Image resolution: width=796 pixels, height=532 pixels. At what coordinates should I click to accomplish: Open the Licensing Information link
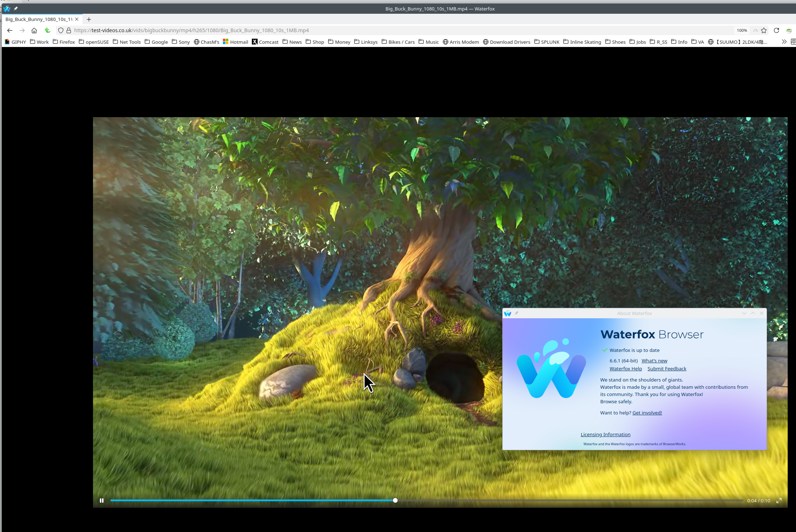click(605, 434)
